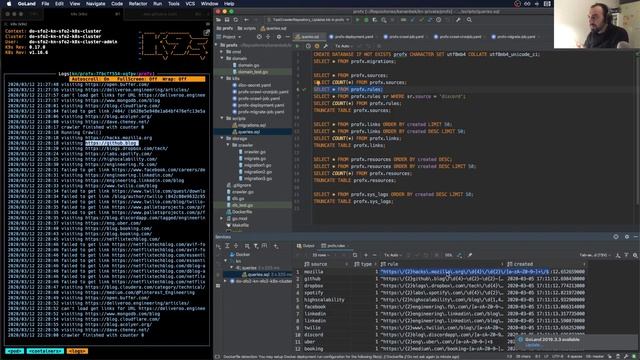Screen dimensions: 640x360
Task: Delete row with minus icon in results toolbar
Action: pyautogui.click(x=374, y=255)
